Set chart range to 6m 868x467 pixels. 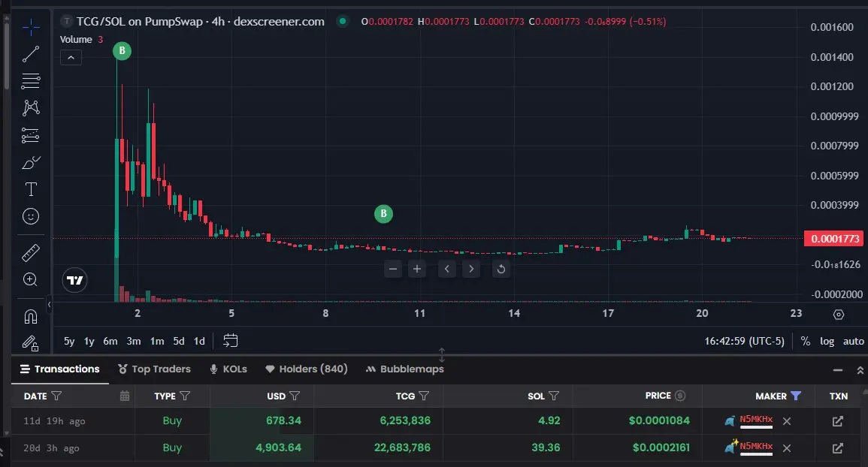pyautogui.click(x=110, y=342)
